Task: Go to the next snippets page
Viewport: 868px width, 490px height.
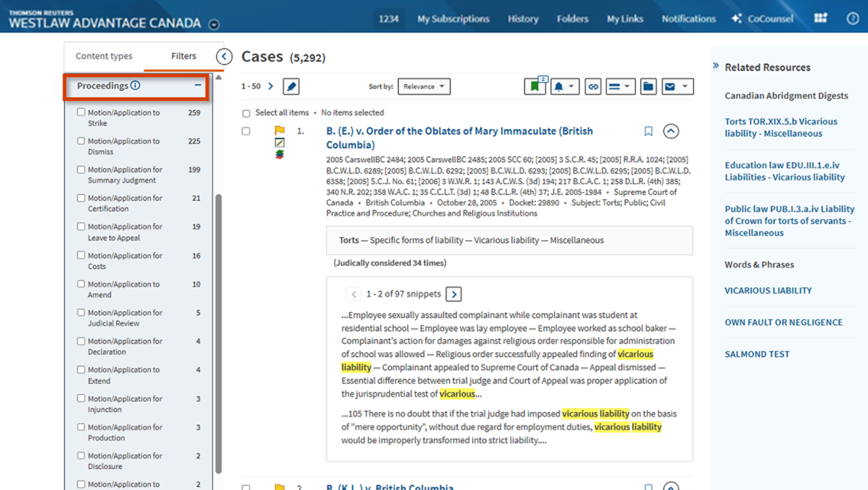Action: (454, 295)
